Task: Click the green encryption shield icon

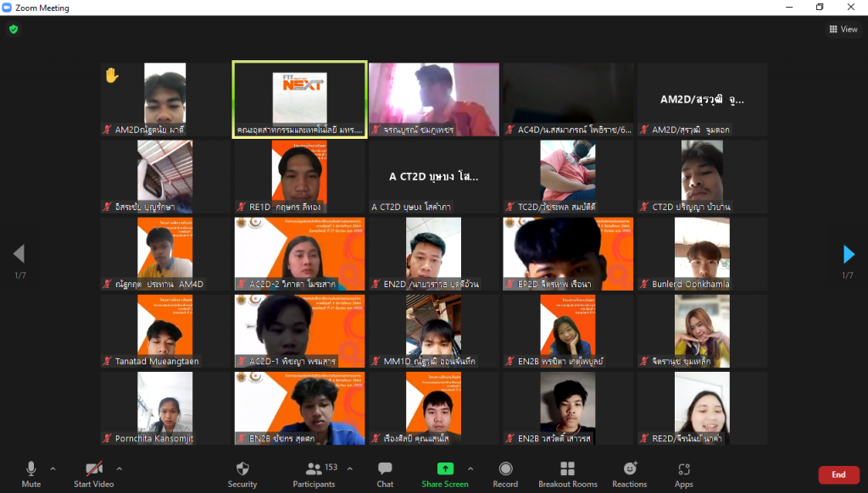Action: point(13,29)
